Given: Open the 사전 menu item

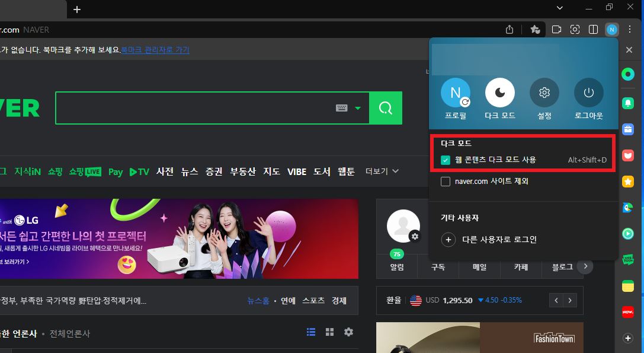Looking at the screenshot, I should coord(165,171).
